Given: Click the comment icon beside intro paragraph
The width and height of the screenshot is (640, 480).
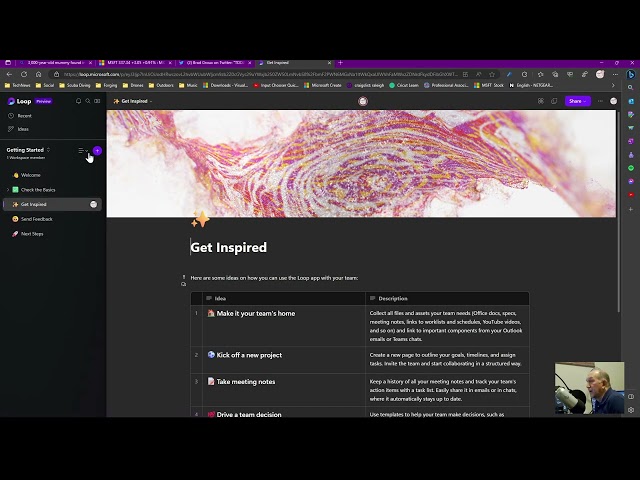Looking at the screenshot, I should [184, 284].
